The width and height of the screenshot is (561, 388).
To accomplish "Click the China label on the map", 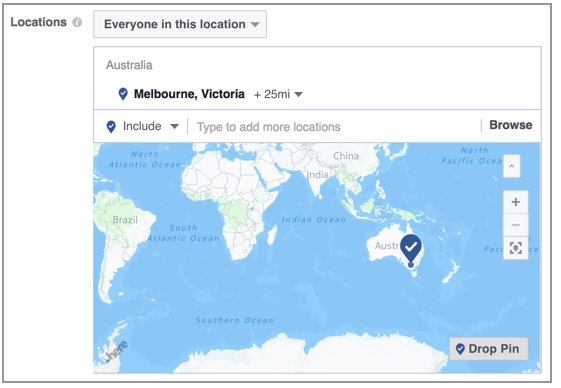I will click(346, 156).
